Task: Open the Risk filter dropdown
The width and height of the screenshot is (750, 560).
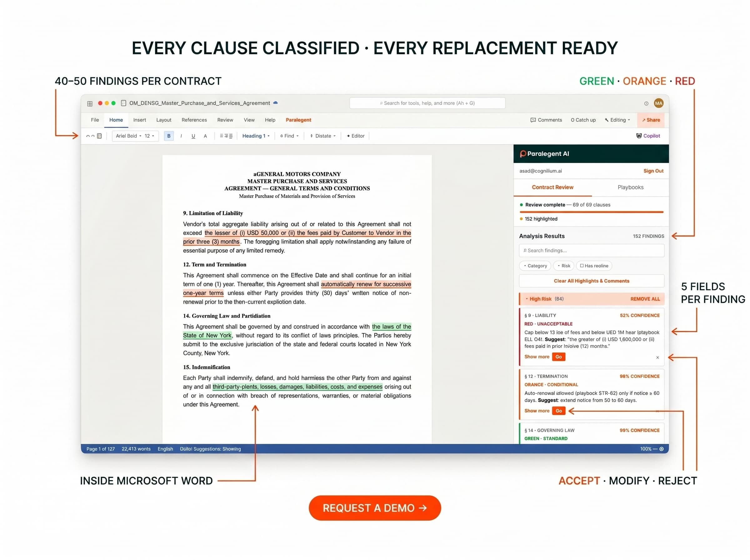Action: tap(564, 266)
